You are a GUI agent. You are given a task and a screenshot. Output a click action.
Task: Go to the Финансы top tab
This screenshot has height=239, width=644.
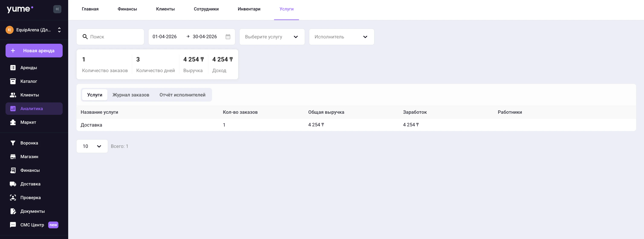tap(127, 9)
